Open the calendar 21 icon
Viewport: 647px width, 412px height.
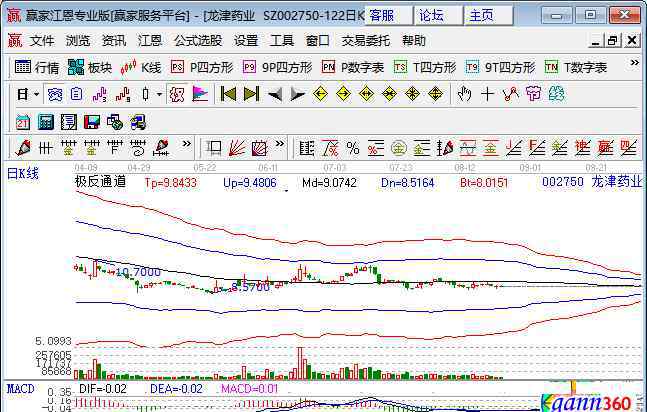click(23, 122)
